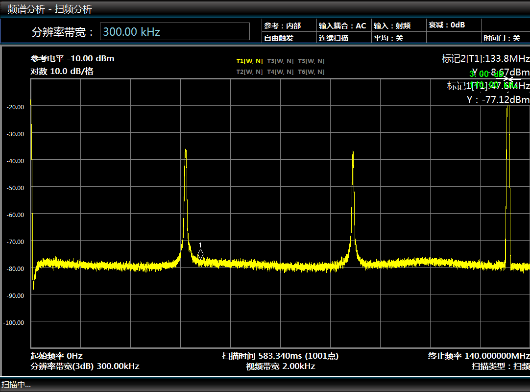
Task: Click the Y: -77.12dBm marker readout
Action: point(498,100)
